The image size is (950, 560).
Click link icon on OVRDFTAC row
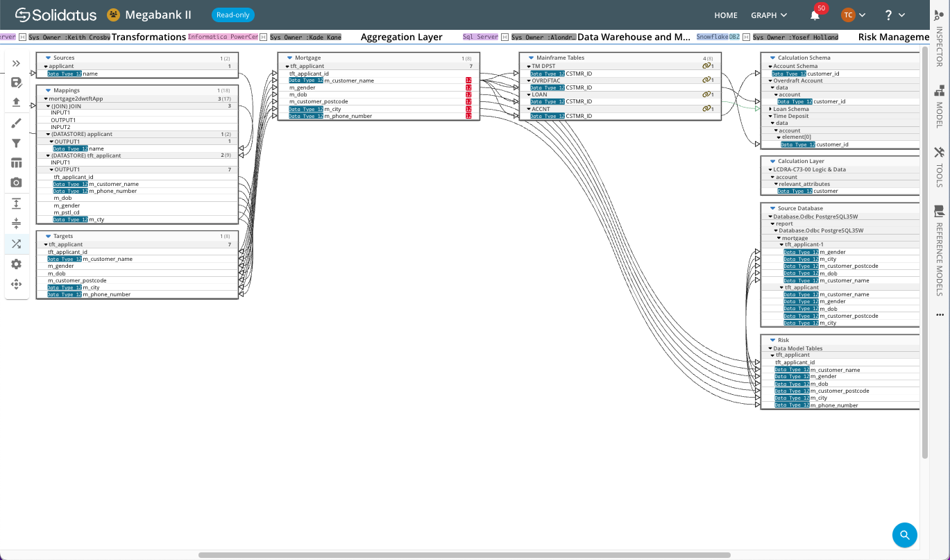point(706,80)
